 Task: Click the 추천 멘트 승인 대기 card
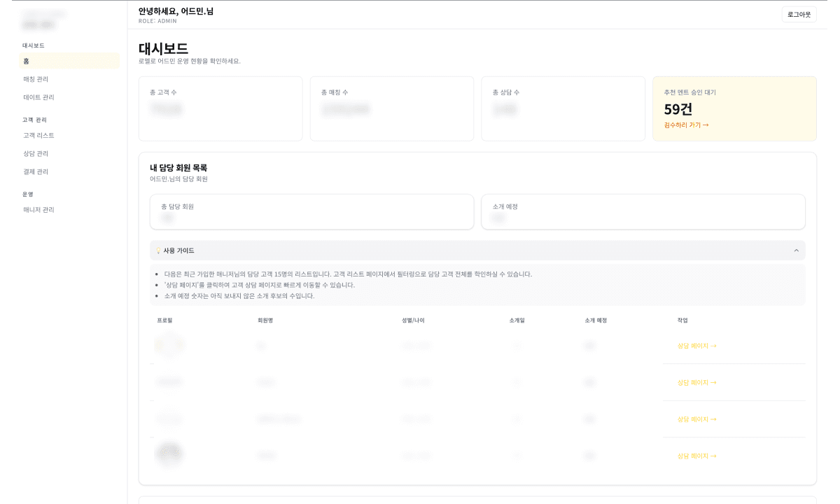(x=734, y=108)
